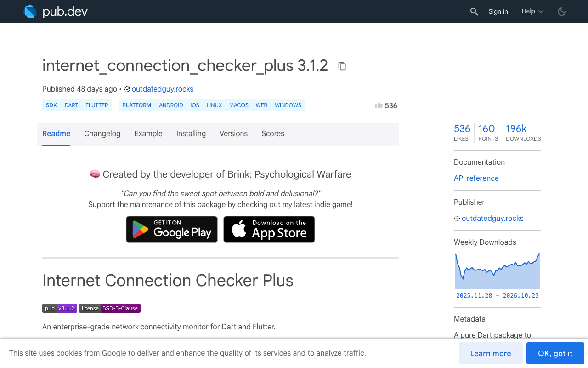The height and width of the screenshot is (368, 588).
Task: Click the Internet Connection Checker Plus heading
Action: click(168, 280)
